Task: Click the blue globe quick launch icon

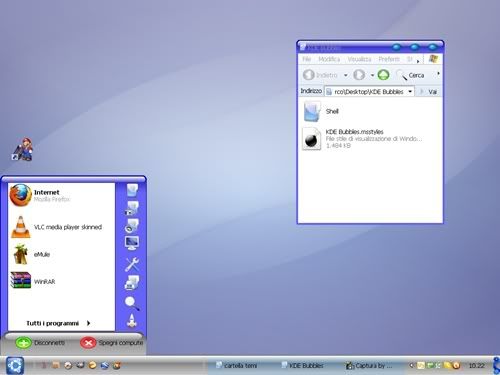Action: point(104,366)
